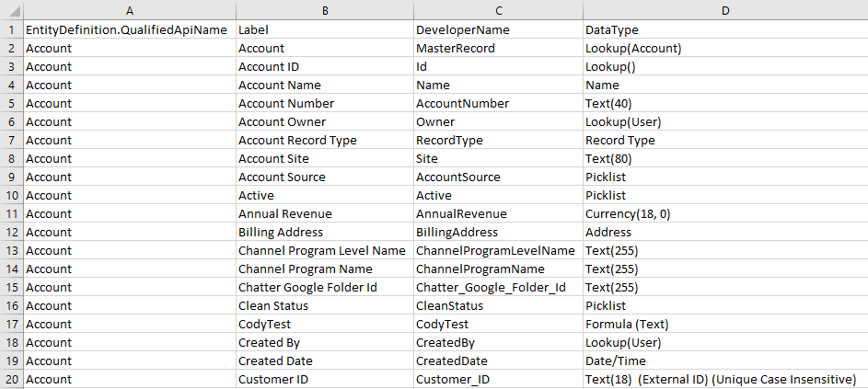Select cell 'Chatter_Google_Folder_Id'
The image size is (868, 389).
click(498, 287)
